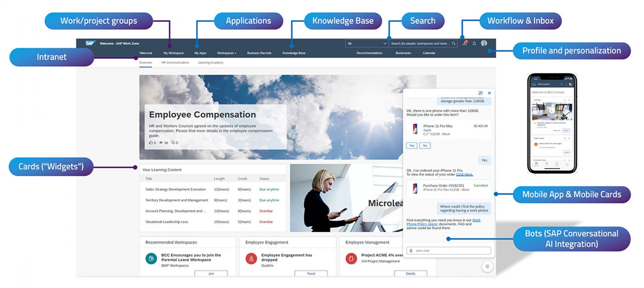This screenshot has width=644, height=288.
Task: Click the chatbot launcher bubble icon
Action: coord(487,267)
